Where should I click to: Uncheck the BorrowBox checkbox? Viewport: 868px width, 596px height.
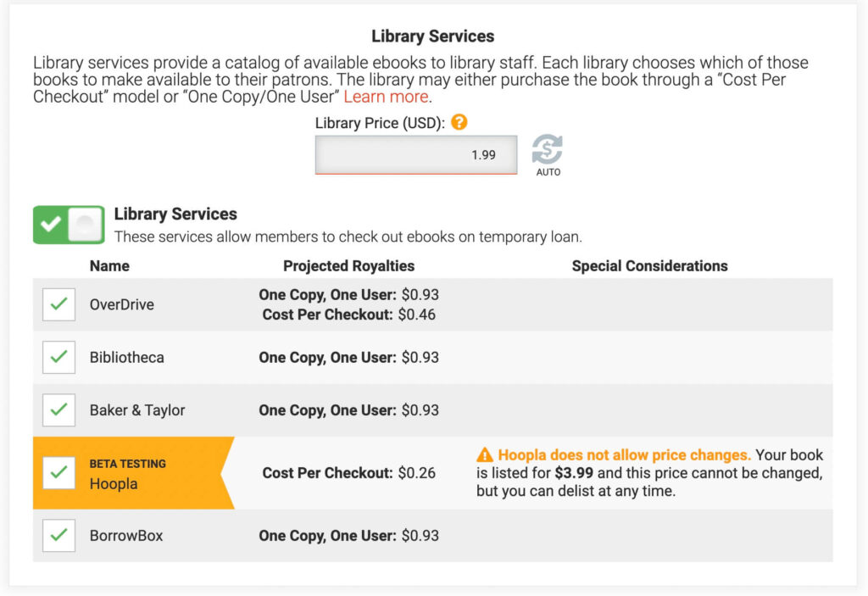(x=58, y=536)
